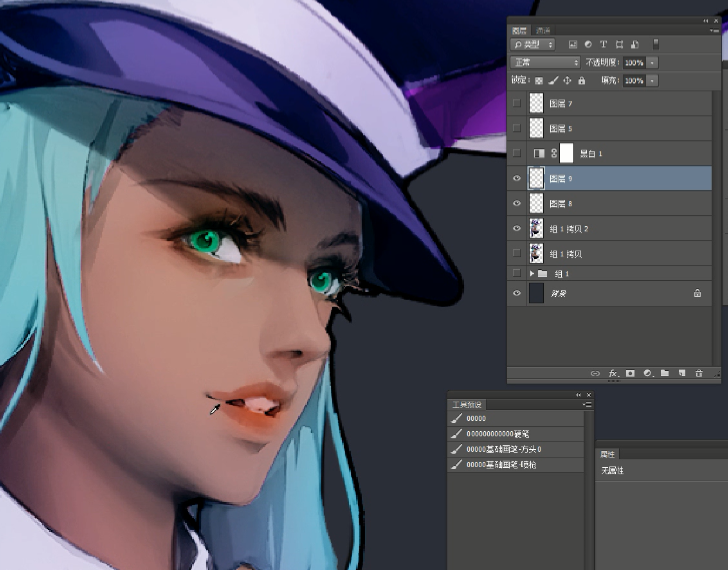The height and width of the screenshot is (570, 728).
Task: Switch to the 通道 channels tab
Action: (x=543, y=31)
